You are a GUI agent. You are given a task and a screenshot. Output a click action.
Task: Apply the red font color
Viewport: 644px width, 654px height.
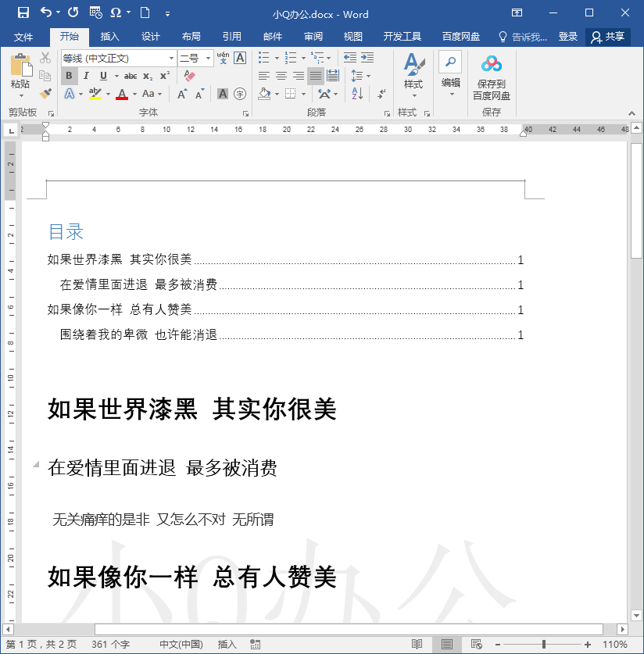coord(122,94)
